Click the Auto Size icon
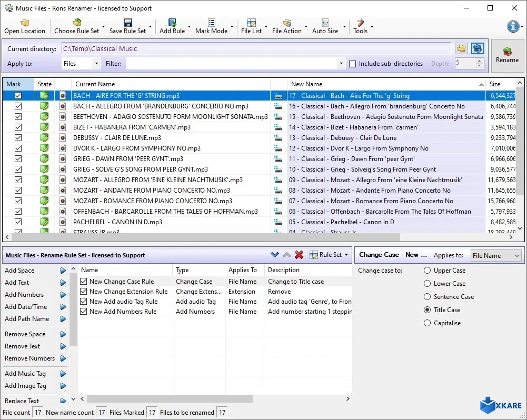 [325, 23]
